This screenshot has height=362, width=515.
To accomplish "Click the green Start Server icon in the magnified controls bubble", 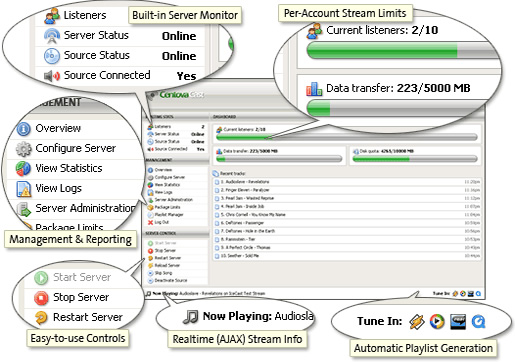I will [41, 278].
